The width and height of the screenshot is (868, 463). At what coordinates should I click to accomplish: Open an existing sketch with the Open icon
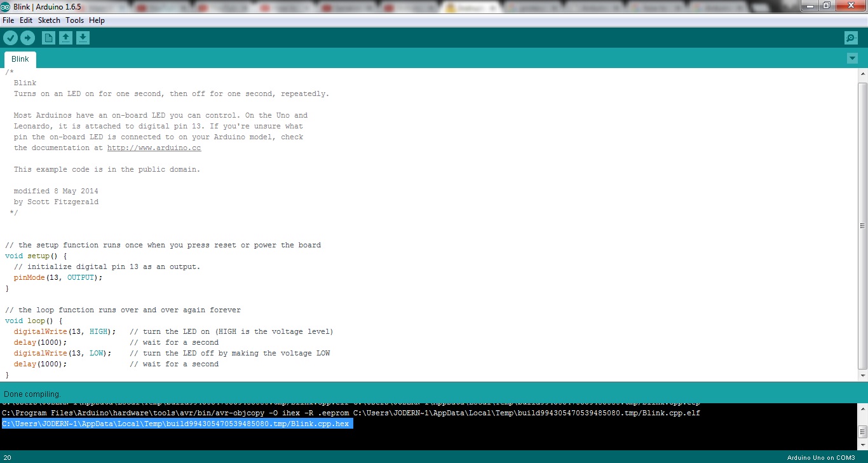click(x=65, y=38)
